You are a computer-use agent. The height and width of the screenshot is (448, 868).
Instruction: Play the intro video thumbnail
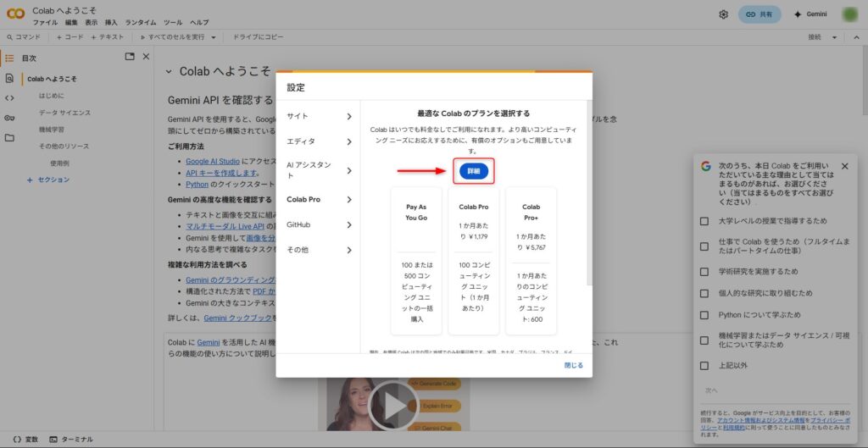393,406
